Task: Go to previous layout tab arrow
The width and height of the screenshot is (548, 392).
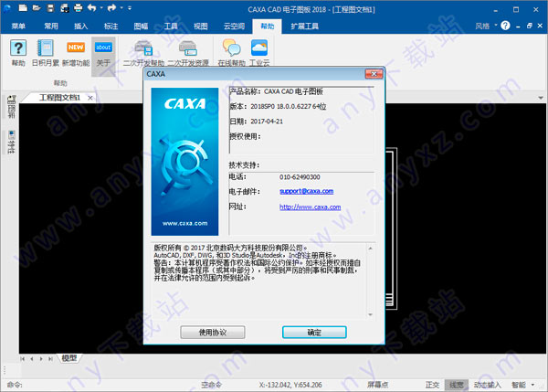Action: click(32, 359)
